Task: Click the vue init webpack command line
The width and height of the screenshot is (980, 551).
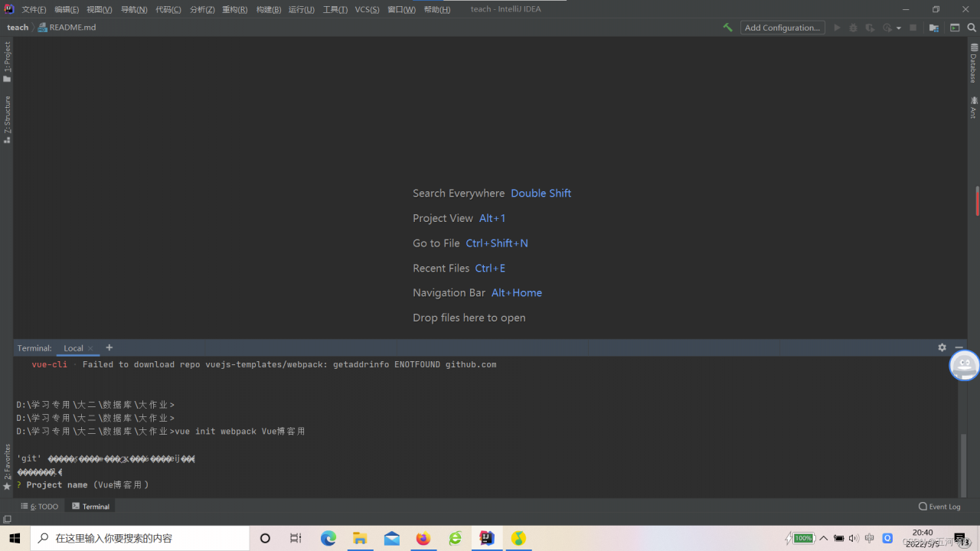Action: (161, 432)
